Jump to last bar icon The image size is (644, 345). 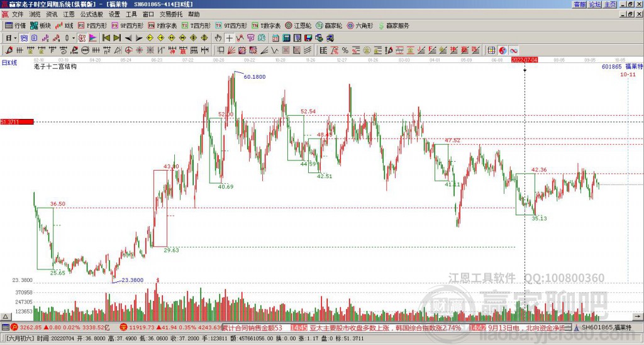117,38
